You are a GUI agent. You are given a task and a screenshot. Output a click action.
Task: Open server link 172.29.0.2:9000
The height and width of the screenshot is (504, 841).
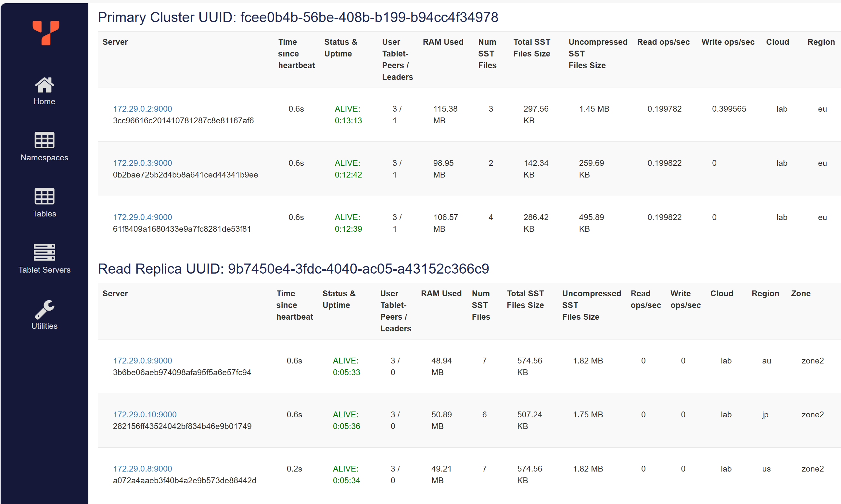[142, 109]
